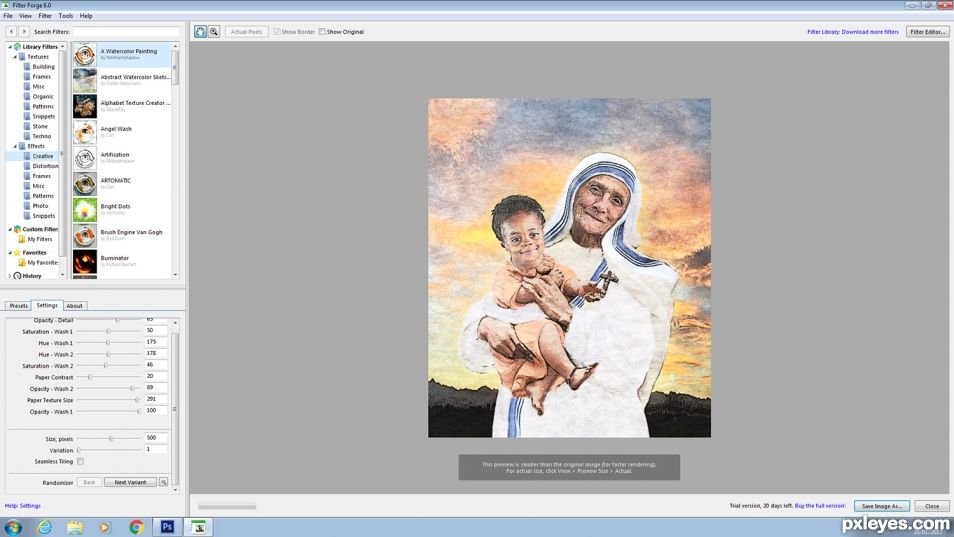This screenshot has width=954, height=537.
Task: Open the Stone textures folder
Action: 36,126
